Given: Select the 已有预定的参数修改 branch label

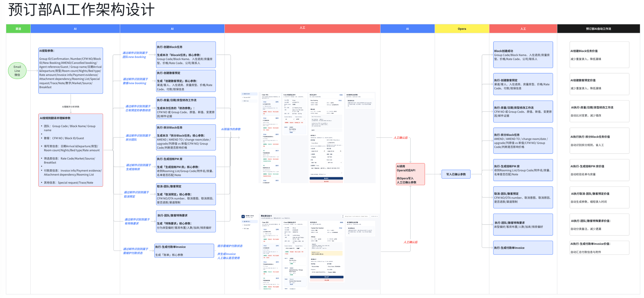Looking at the screenshot, I should pos(138,108).
